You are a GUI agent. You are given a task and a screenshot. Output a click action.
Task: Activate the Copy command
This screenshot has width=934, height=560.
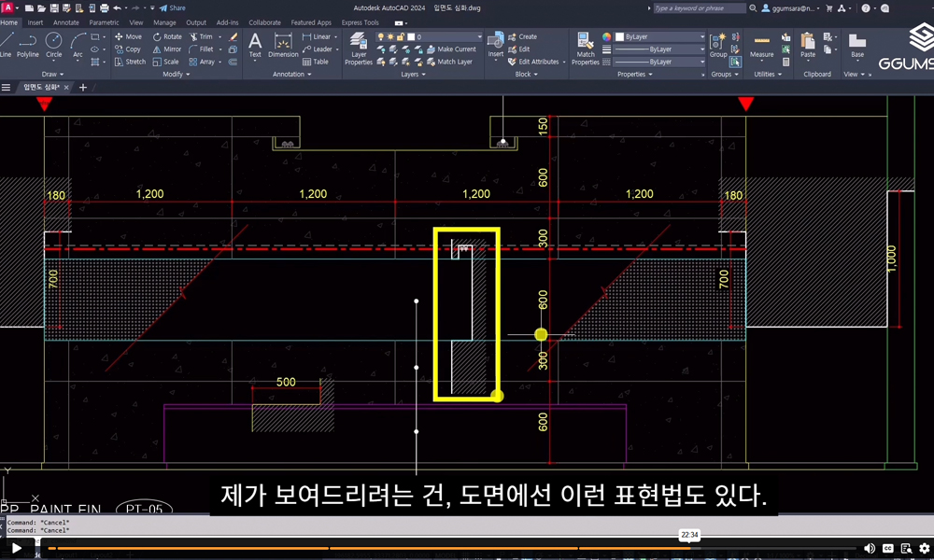tap(127, 49)
